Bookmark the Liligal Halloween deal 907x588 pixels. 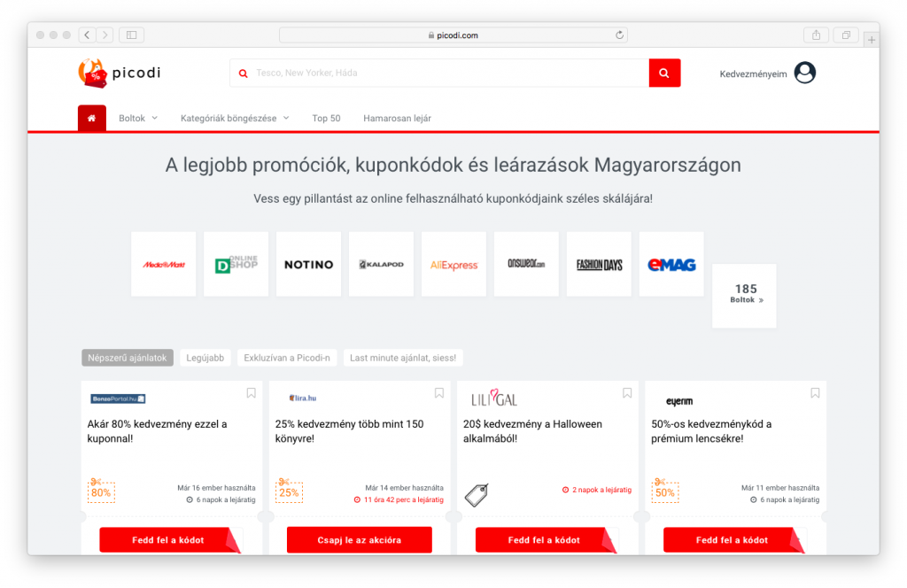[627, 392]
